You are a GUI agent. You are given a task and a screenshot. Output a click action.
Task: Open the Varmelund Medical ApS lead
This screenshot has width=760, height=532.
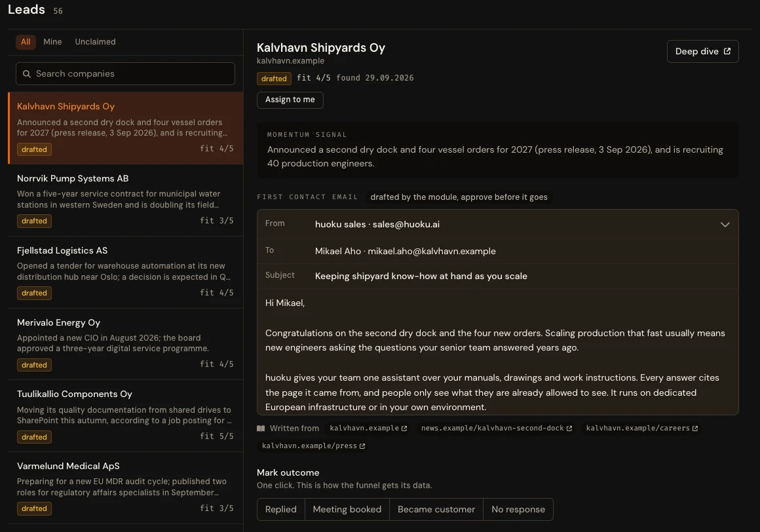[x=126, y=488]
